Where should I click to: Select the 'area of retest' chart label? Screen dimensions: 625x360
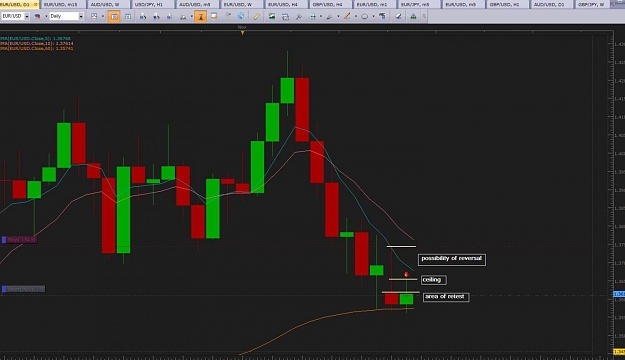pos(446,297)
